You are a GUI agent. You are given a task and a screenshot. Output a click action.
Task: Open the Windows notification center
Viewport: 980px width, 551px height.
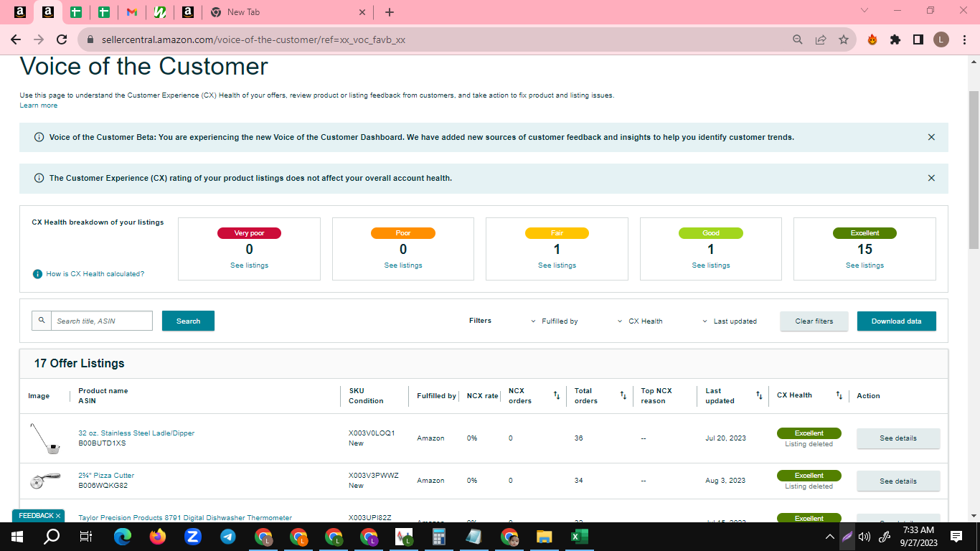pos(956,537)
